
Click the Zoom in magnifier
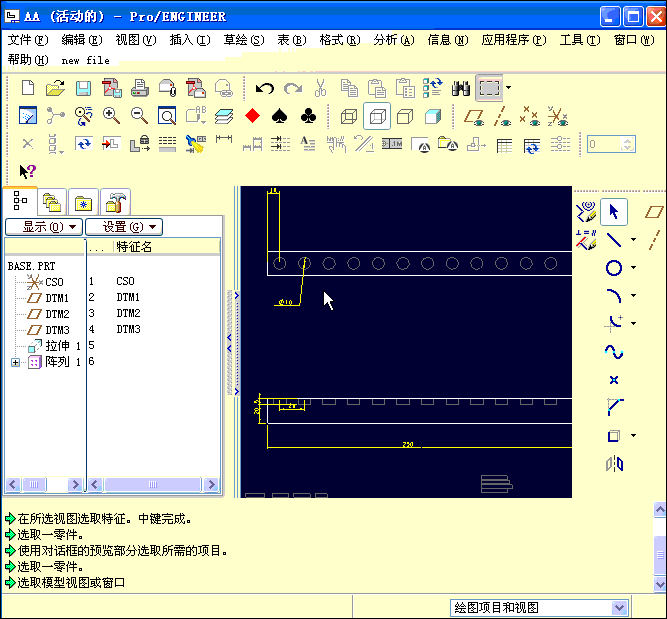tap(111, 116)
